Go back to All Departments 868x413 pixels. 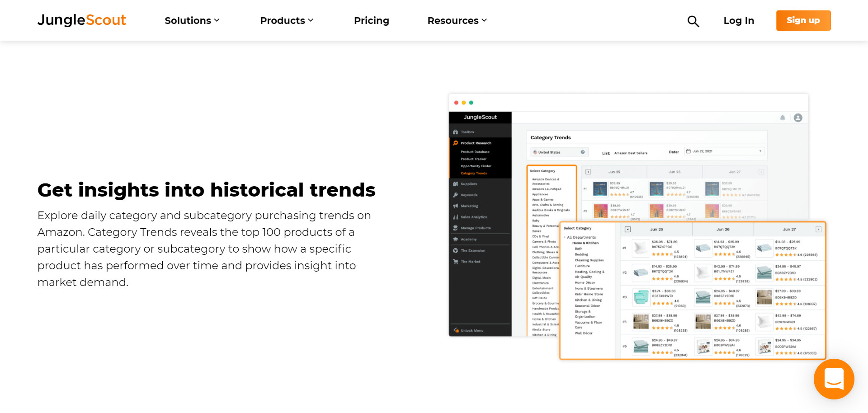[x=581, y=237]
